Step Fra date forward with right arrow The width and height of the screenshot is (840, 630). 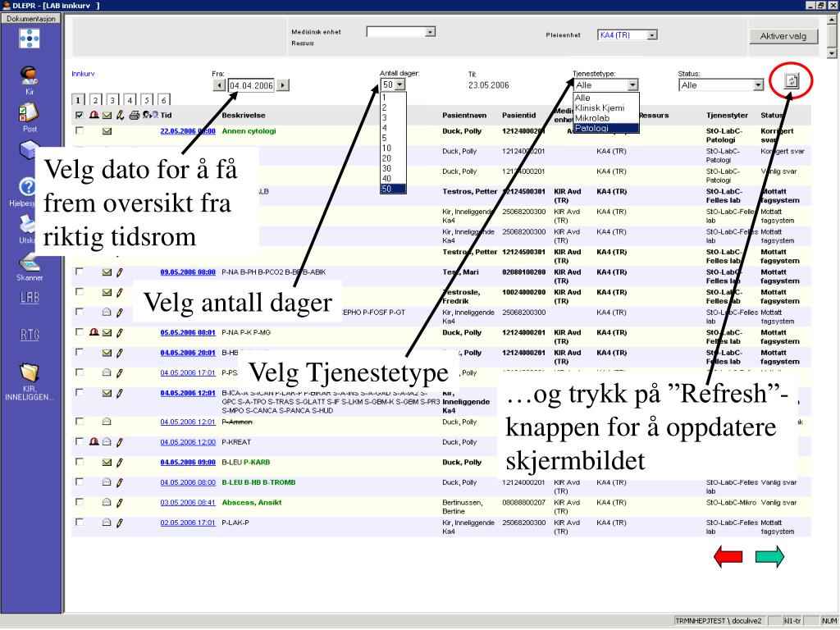point(283,85)
